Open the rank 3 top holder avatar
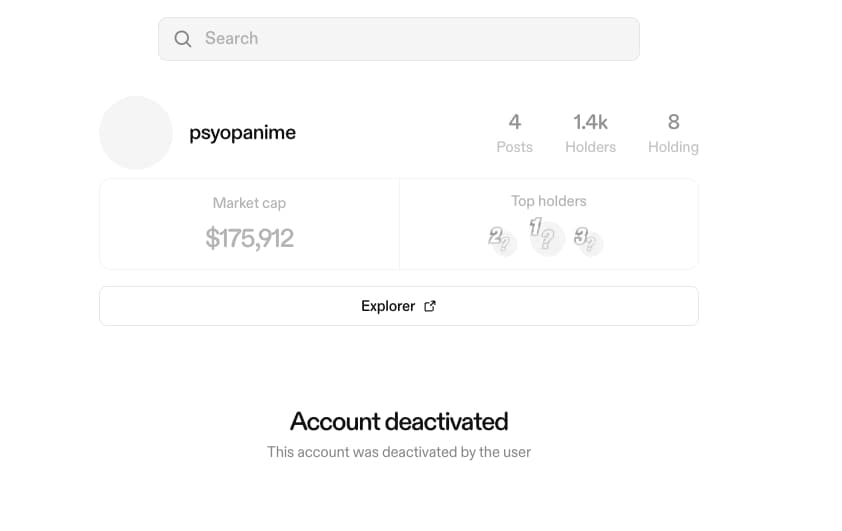This screenshot has height=531, width=842. click(589, 241)
